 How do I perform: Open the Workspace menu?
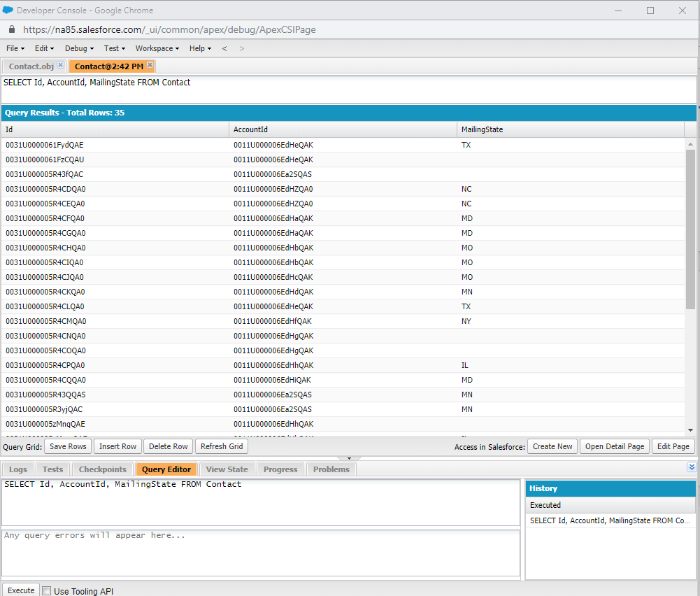point(157,48)
